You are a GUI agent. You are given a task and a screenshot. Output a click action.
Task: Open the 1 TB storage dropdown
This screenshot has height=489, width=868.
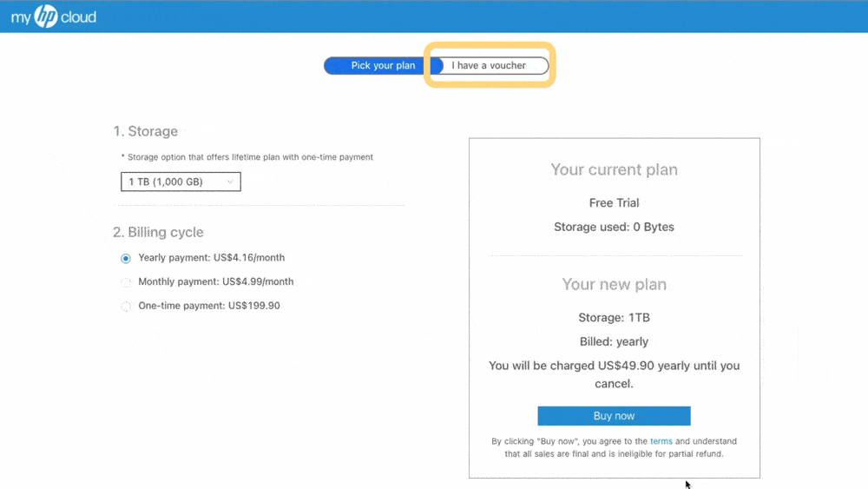(181, 182)
